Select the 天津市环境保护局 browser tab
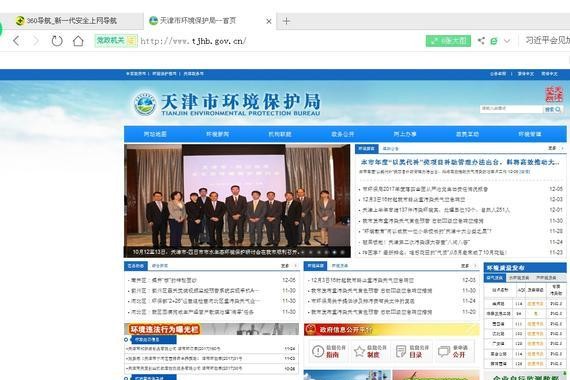 pyautogui.click(x=198, y=21)
